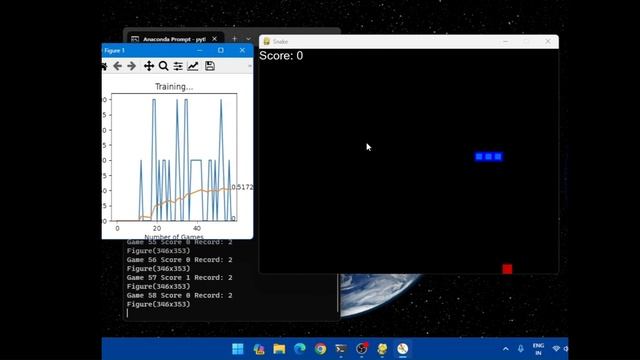Screen dimensions: 640x360
Task: Open Configure subplots sliders icon
Action: tap(178, 66)
